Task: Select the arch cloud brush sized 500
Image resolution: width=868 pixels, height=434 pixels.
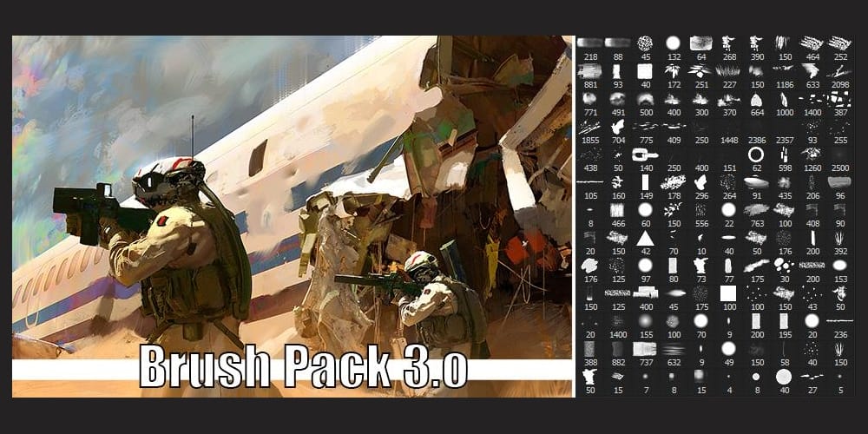Action: click(x=645, y=99)
